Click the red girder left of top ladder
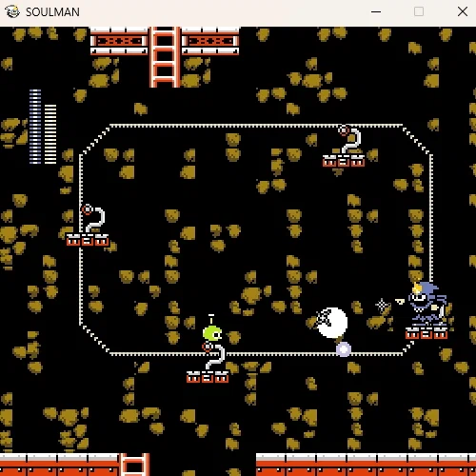 click(119, 41)
